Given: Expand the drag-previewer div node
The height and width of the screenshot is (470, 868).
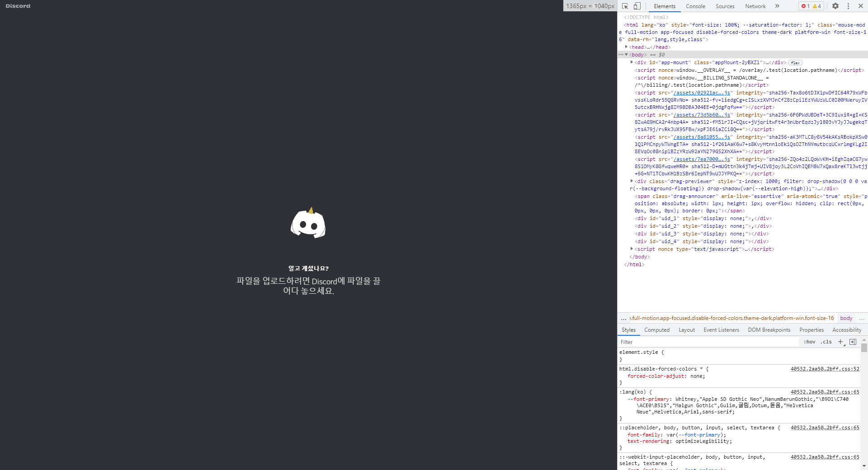Looking at the screenshot, I should click(632, 181).
